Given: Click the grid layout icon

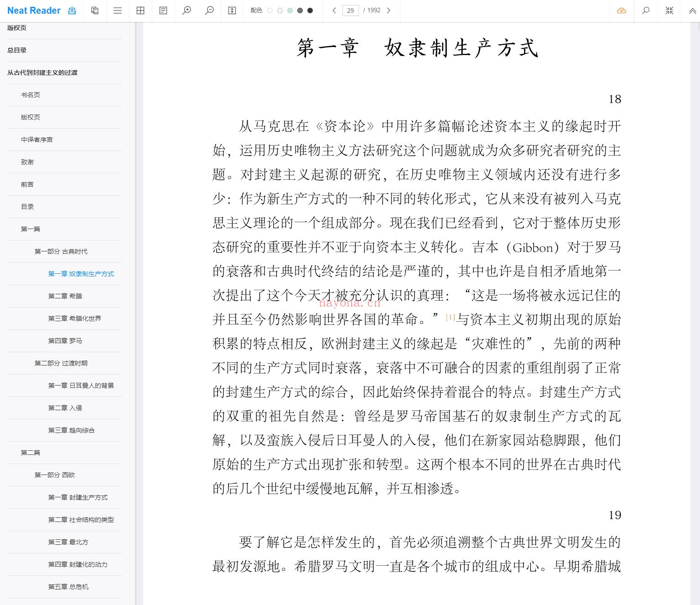Looking at the screenshot, I should [140, 10].
